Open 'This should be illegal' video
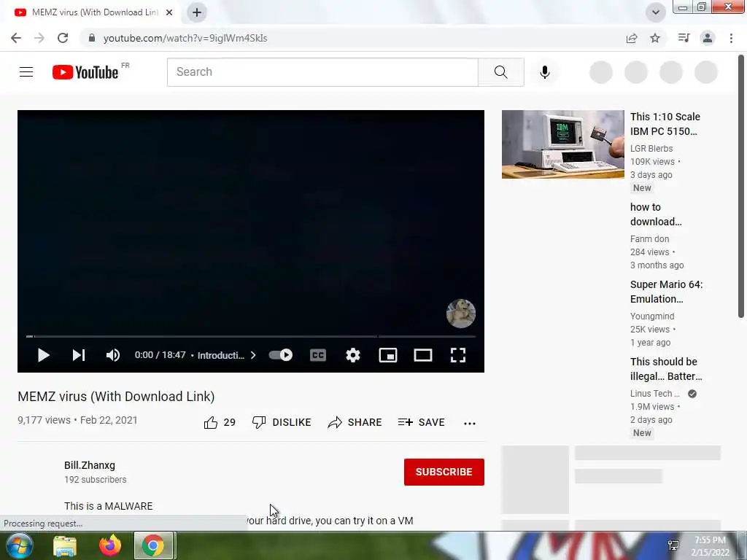This screenshot has width=747, height=560. [x=666, y=369]
